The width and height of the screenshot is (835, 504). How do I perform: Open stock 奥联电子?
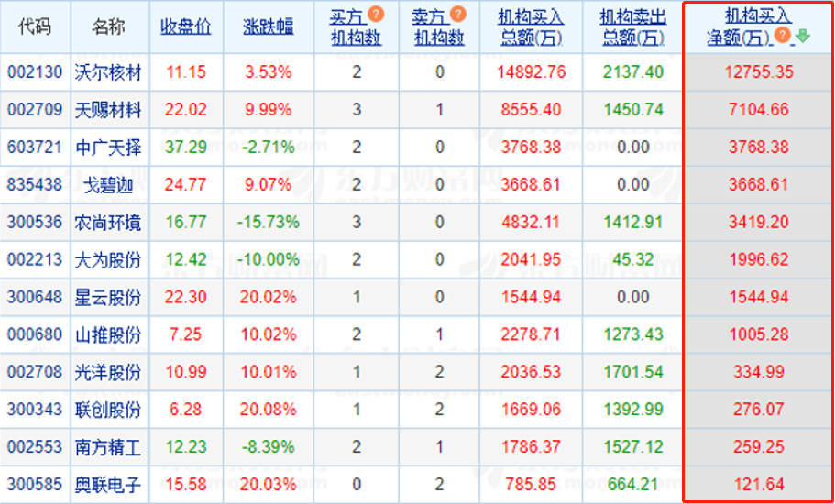click(x=109, y=485)
